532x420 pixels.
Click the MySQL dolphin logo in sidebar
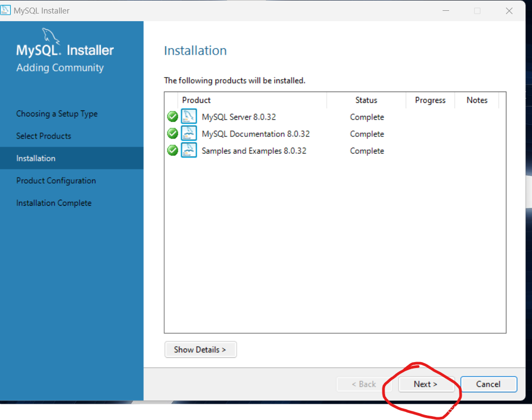click(50, 36)
